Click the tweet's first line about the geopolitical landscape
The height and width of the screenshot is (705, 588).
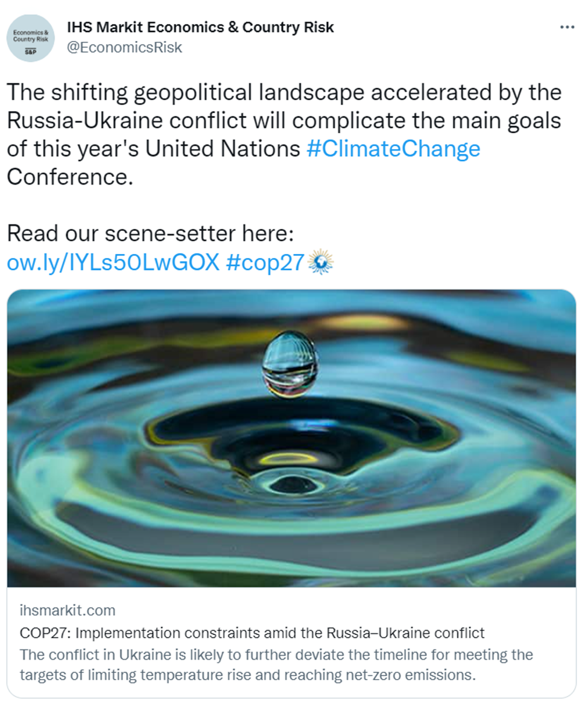[283, 93]
